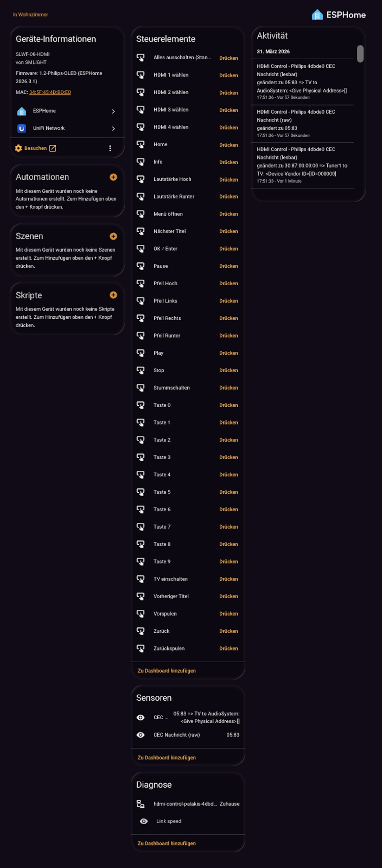
Task: Expand the ESPHome integration chevron
Action: coord(113,111)
